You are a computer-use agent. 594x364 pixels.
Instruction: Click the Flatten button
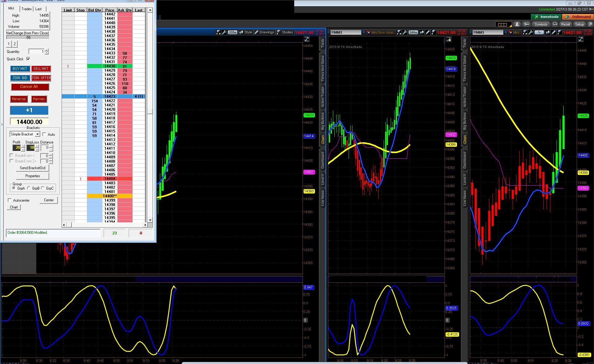[39, 99]
